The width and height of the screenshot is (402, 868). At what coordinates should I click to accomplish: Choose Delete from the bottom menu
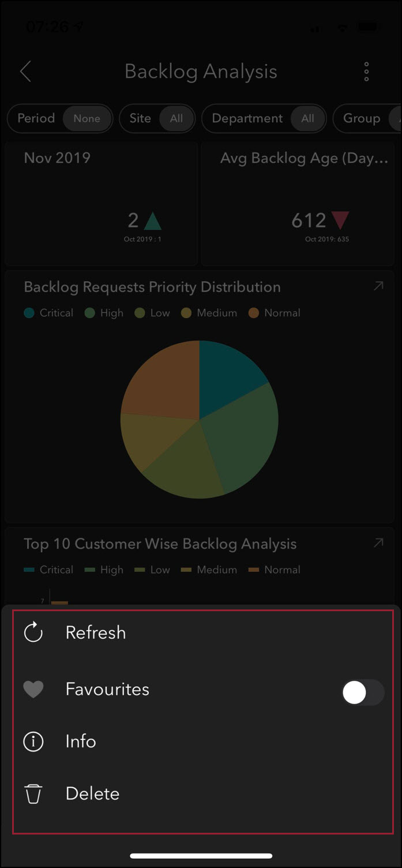pos(203,794)
